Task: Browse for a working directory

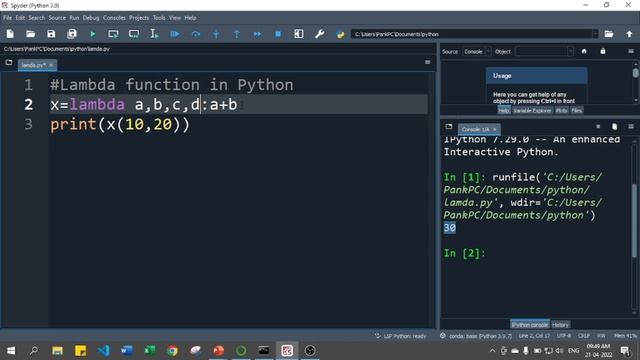Action: click(609, 34)
